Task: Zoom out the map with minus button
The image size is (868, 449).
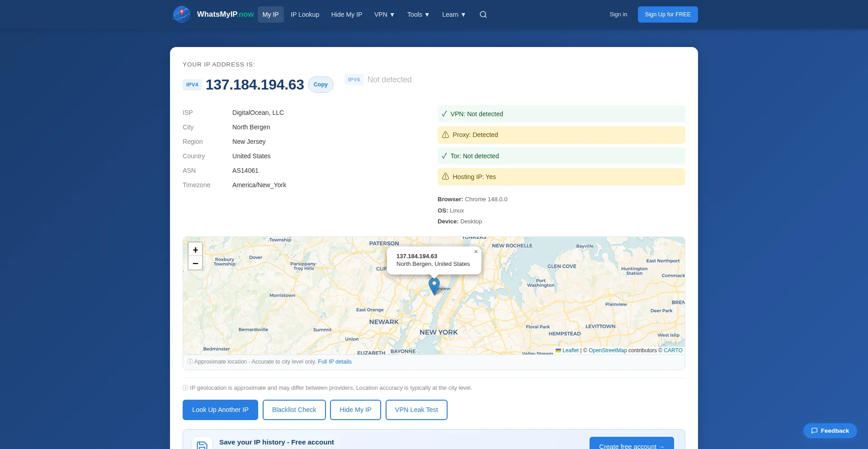Action: click(x=195, y=263)
